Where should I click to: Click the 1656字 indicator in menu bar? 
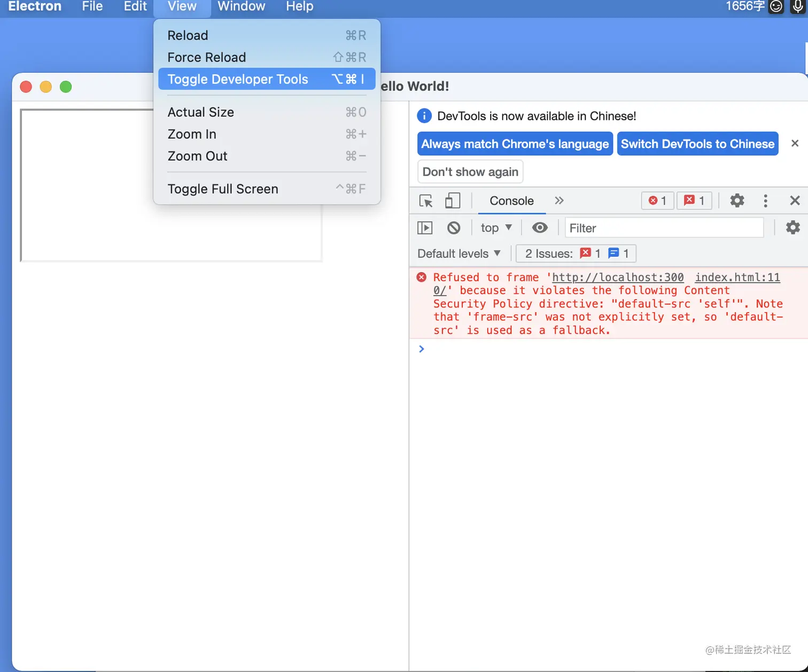point(745,6)
